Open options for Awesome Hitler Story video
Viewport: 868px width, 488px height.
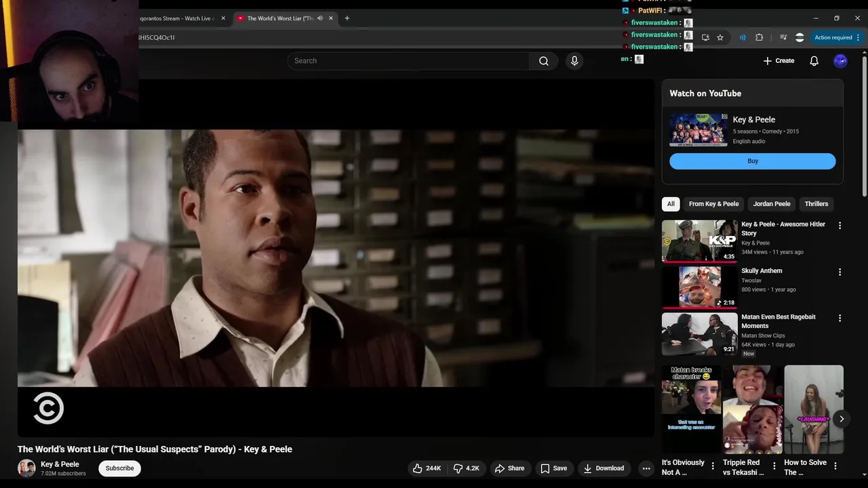(840, 226)
